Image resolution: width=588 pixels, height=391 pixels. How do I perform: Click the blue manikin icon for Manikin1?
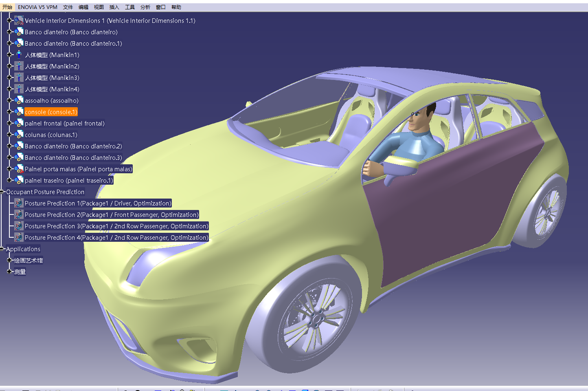(19, 55)
